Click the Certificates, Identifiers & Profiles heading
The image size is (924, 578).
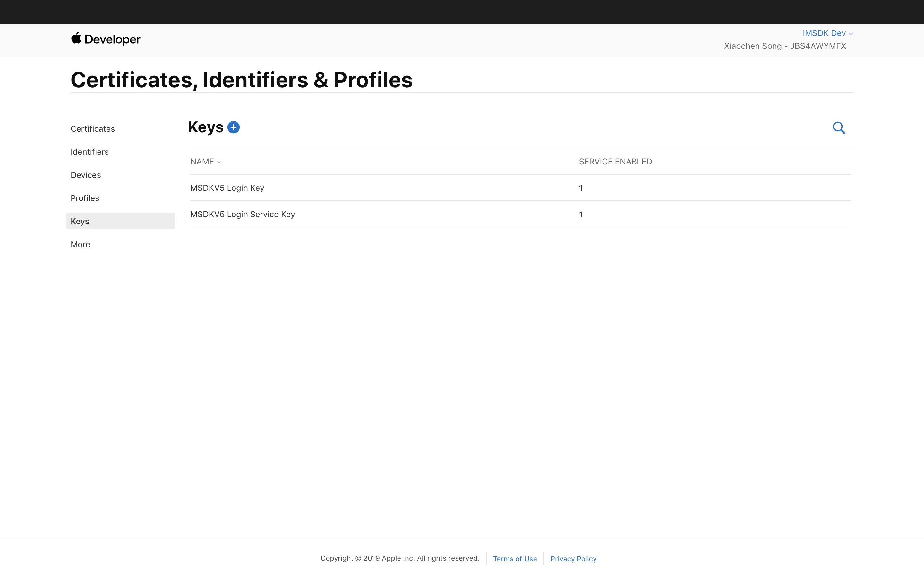click(x=241, y=80)
